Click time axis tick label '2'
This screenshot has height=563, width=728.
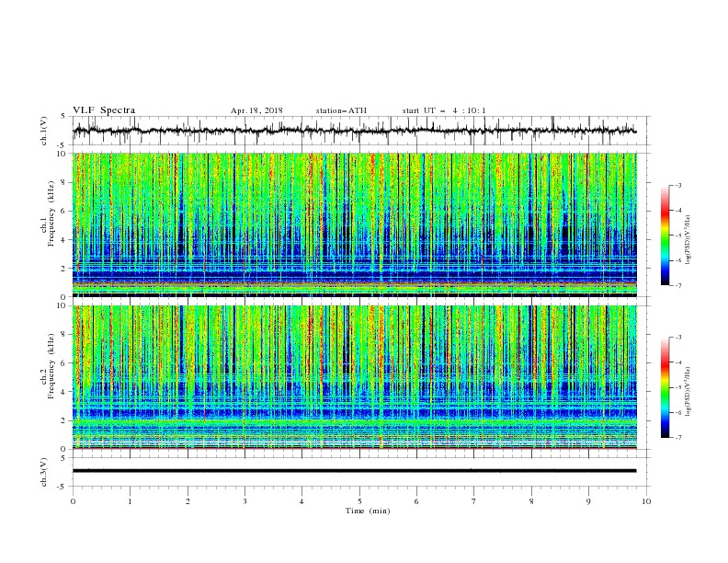click(188, 501)
